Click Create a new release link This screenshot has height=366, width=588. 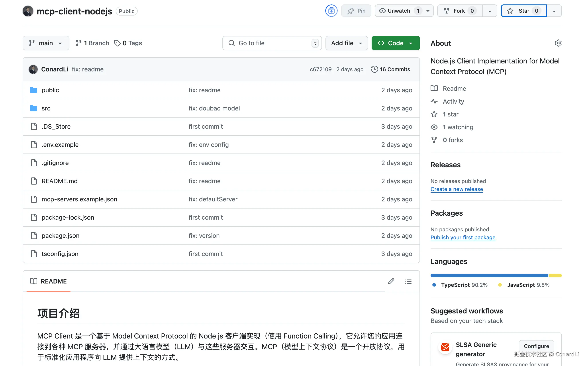pyautogui.click(x=457, y=189)
